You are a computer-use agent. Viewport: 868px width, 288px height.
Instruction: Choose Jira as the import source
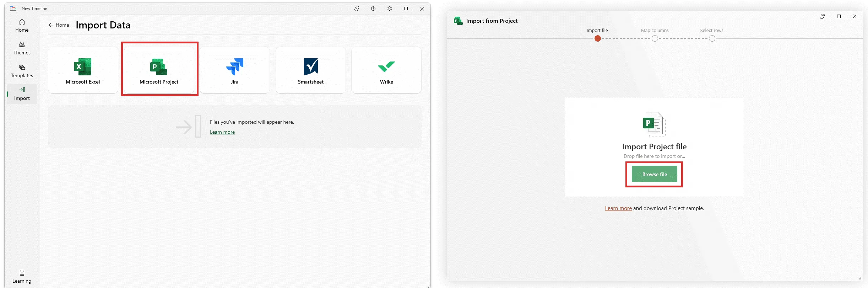click(x=234, y=70)
